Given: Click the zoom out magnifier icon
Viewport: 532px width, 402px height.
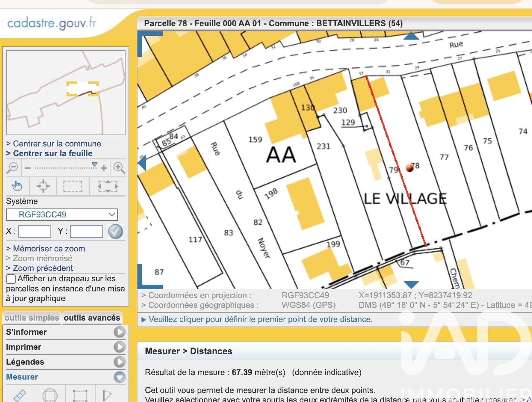Looking at the screenshot, I should 12,168.
